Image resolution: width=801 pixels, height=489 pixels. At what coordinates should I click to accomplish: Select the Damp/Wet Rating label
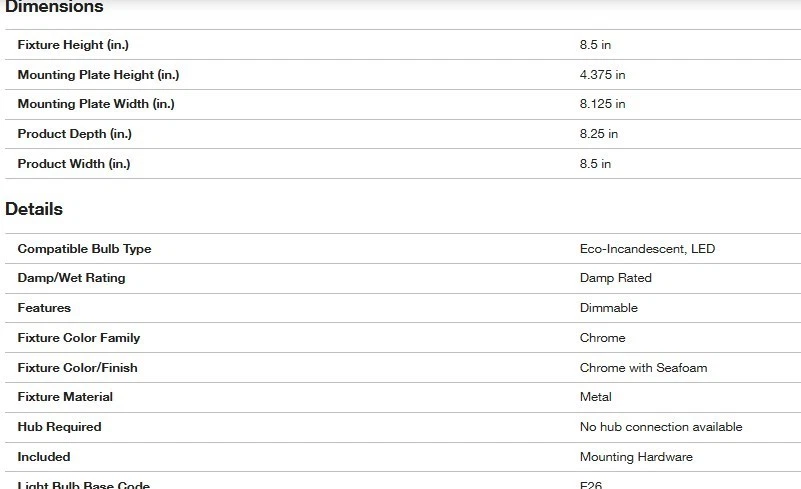[71, 278]
